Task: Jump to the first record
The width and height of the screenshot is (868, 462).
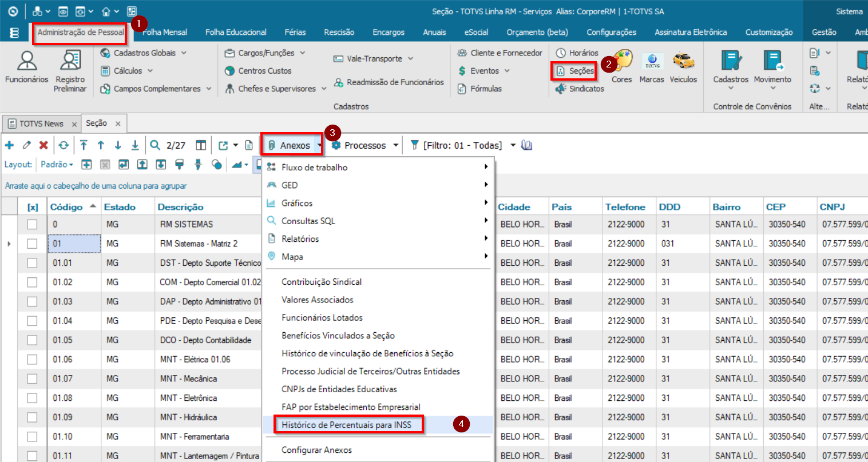Action: point(84,145)
